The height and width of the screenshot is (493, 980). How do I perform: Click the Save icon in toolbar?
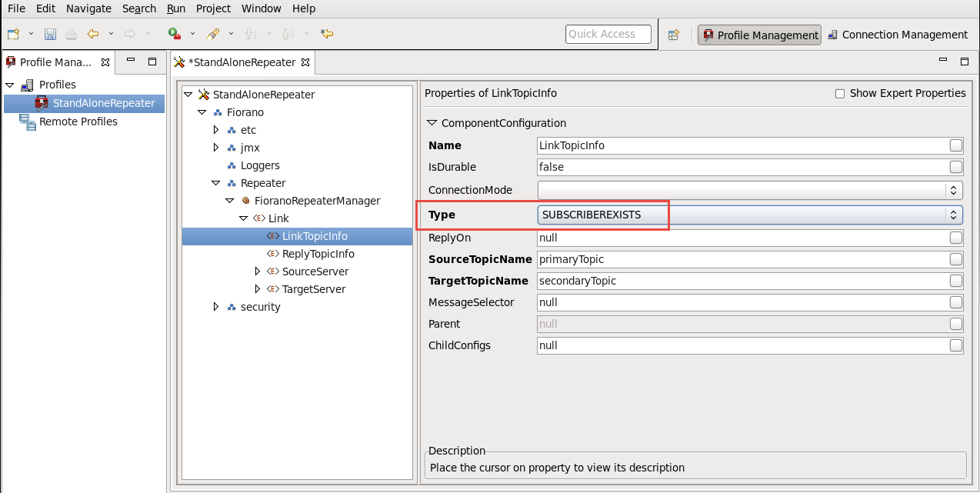(50, 34)
